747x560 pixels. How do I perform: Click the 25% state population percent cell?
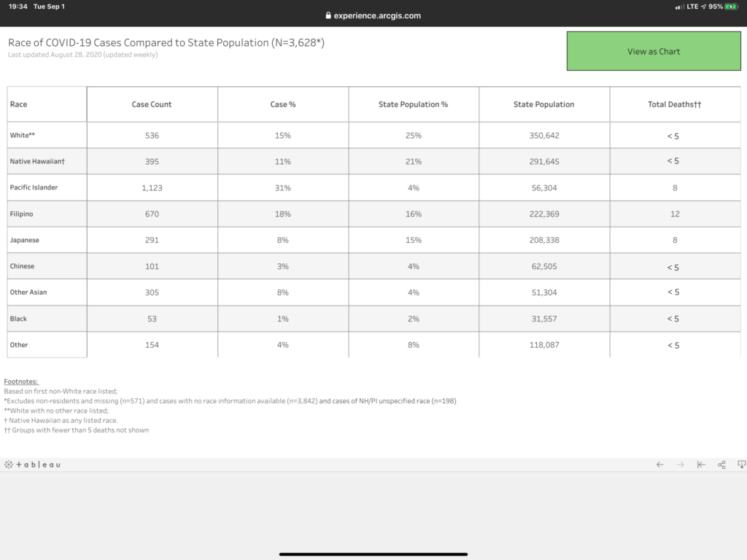(414, 136)
